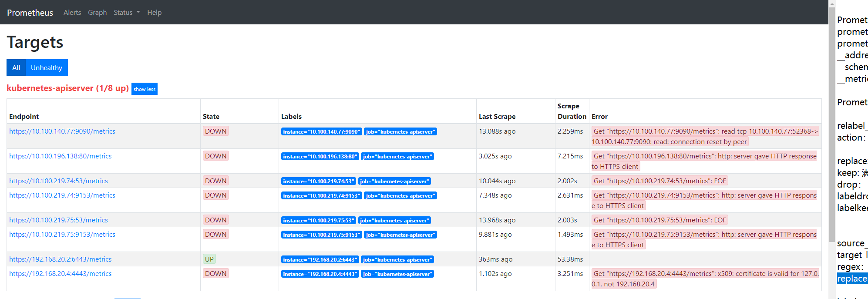Click label instance="10.100.196.138:80"
The height and width of the screenshot is (299, 868).
[x=320, y=157]
